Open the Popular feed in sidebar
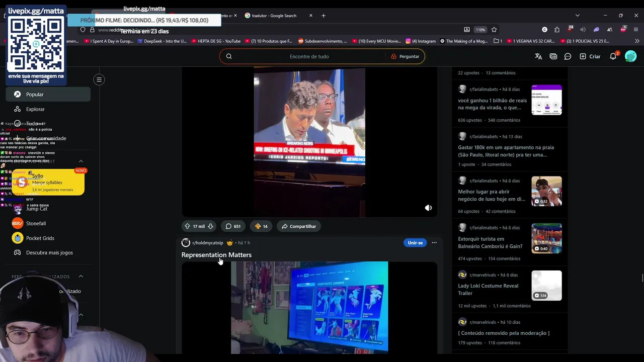This screenshot has height=362, width=644. [48, 94]
